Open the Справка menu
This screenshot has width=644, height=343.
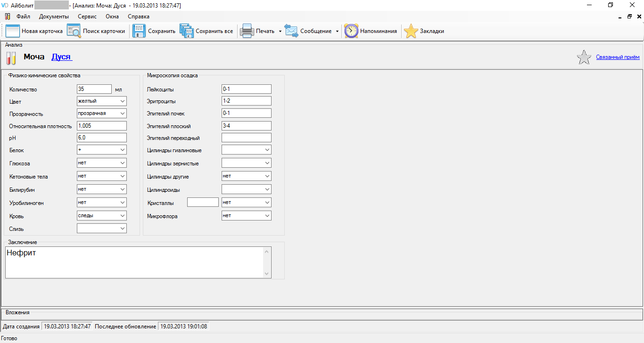click(139, 16)
